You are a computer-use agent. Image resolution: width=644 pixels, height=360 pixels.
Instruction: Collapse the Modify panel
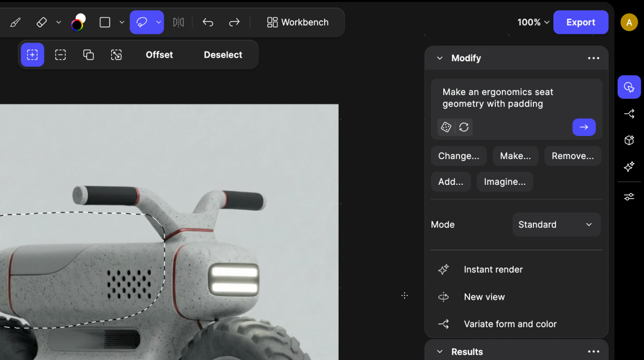click(x=440, y=58)
